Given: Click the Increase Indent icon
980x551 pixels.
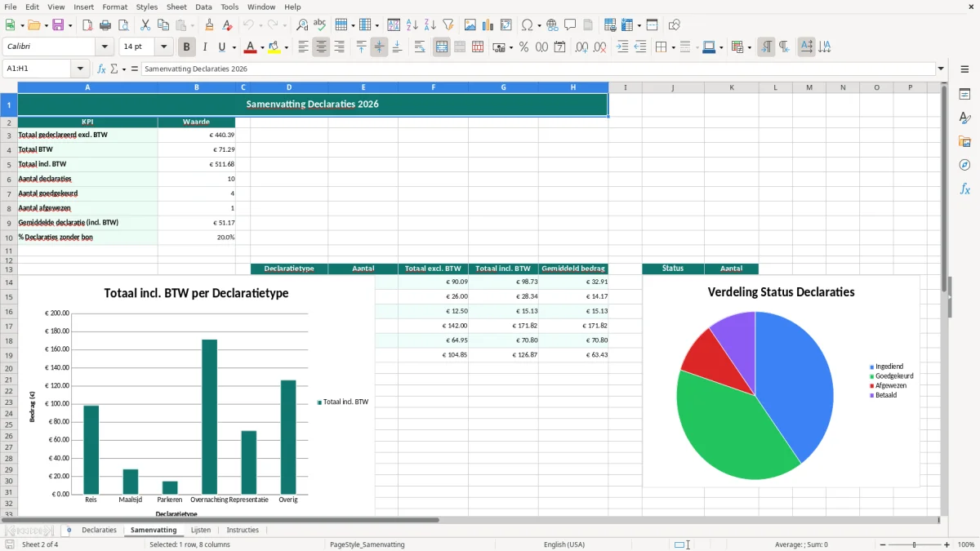Looking at the screenshot, I should [x=622, y=47].
